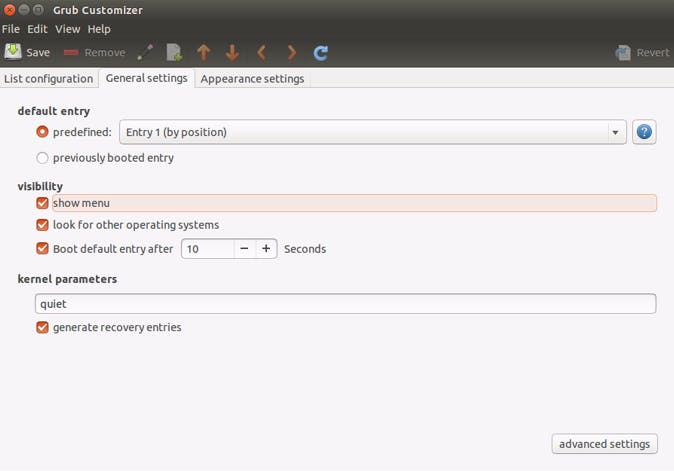Screen dimensions: 674x471
Task: Click the blue reload icon
Action: pyautogui.click(x=321, y=53)
